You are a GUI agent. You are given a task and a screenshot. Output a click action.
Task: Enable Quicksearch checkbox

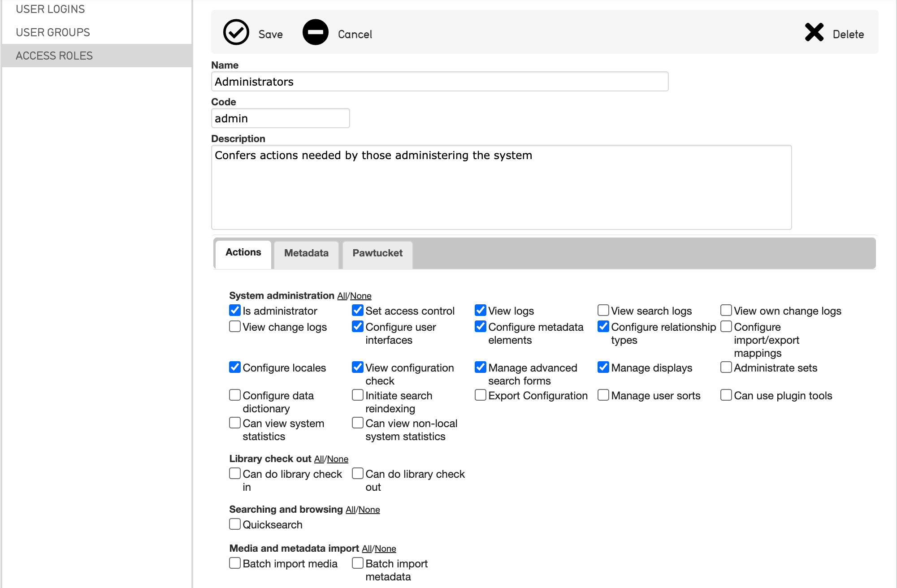click(x=235, y=524)
